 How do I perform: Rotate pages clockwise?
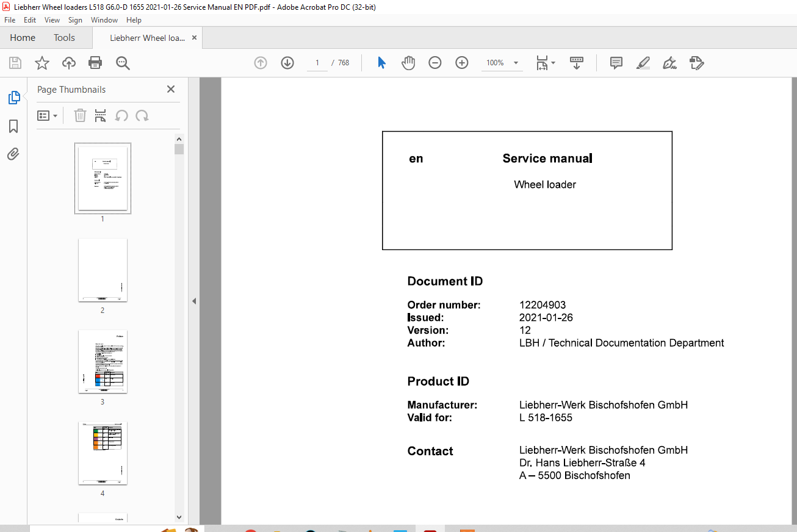pos(142,115)
